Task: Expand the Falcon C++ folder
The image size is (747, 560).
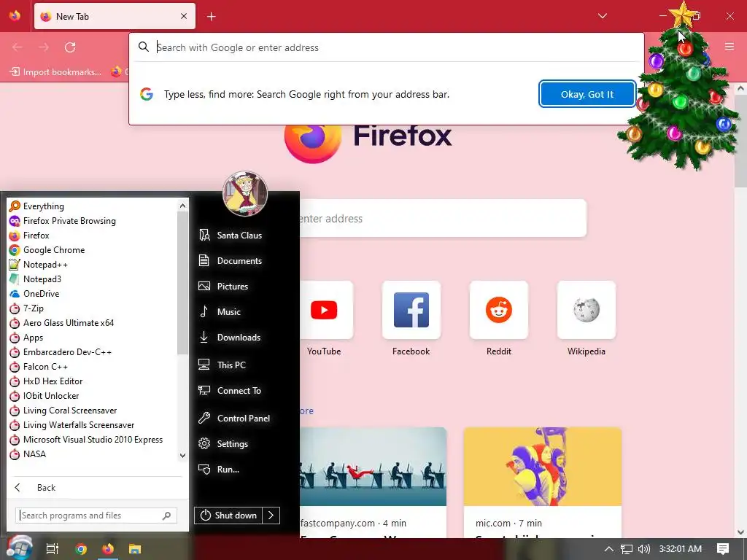Action: pos(45,367)
